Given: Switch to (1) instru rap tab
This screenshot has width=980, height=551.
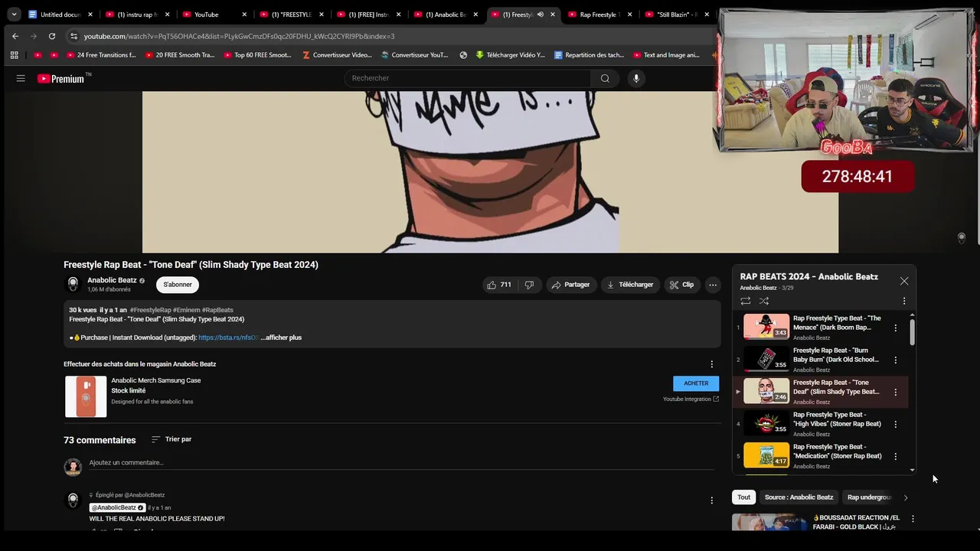Looking at the screenshot, I should (137, 15).
